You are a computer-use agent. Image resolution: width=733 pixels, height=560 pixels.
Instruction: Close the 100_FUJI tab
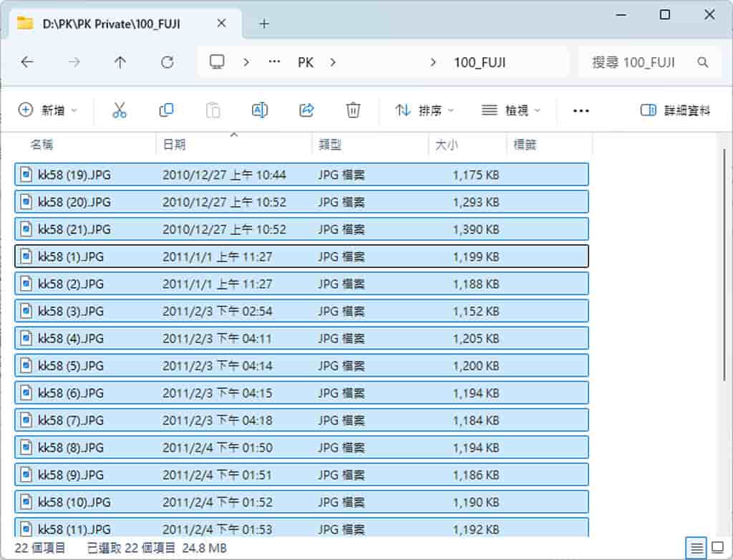[x=222, y=24]
